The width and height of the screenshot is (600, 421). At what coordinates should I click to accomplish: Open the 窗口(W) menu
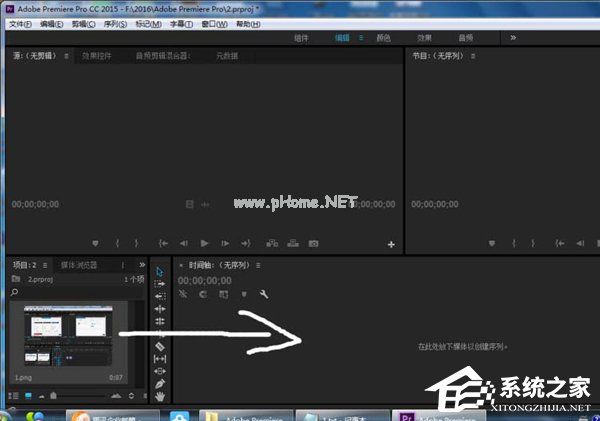tap(214, 24)
